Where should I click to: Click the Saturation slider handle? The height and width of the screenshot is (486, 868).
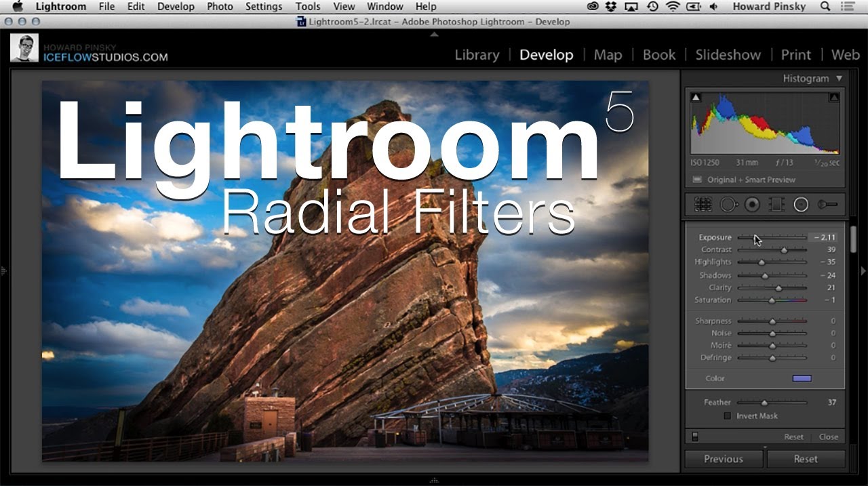coord(772,300)
